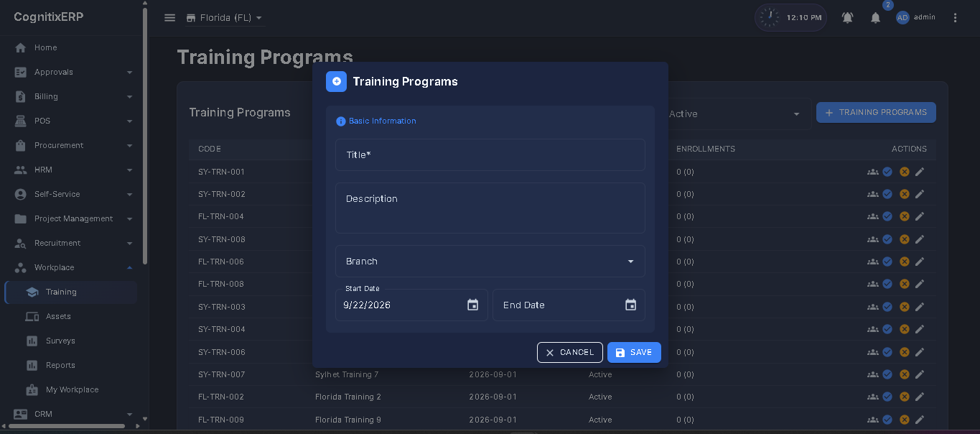Expand the Recruitment sidebar menu
This screenshot has width=980, height=434.
point(72,243)
